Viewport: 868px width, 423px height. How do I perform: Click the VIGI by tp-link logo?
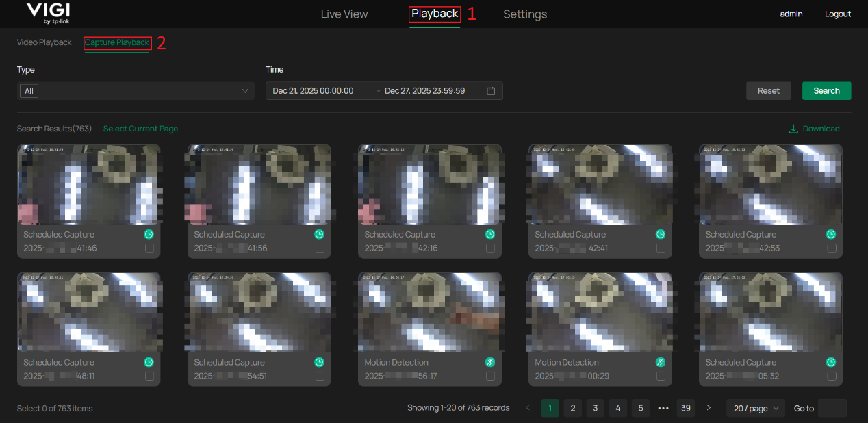(x=48, y=14)
